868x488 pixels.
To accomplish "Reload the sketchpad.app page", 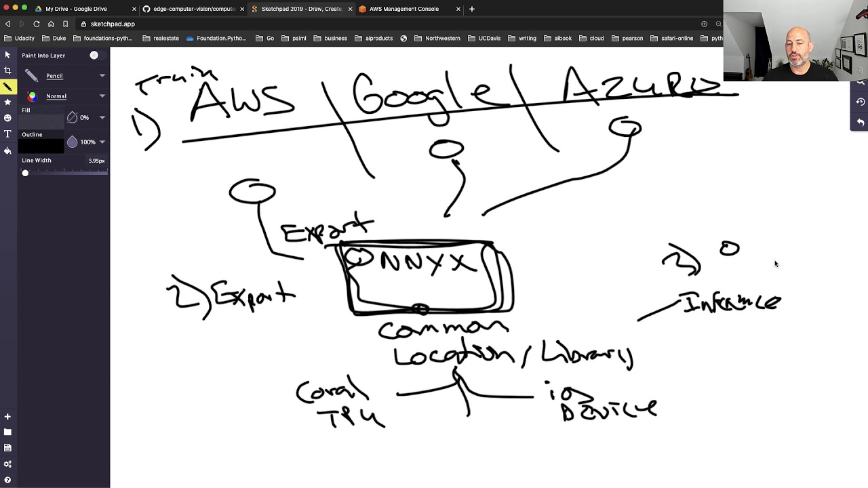I will 37,24.
